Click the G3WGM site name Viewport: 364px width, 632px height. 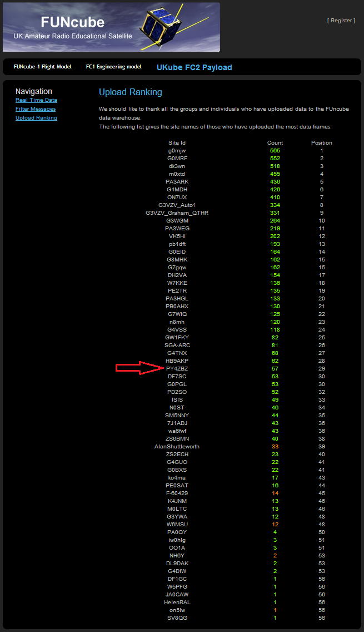pyautogui.click(x=177, y=221)
